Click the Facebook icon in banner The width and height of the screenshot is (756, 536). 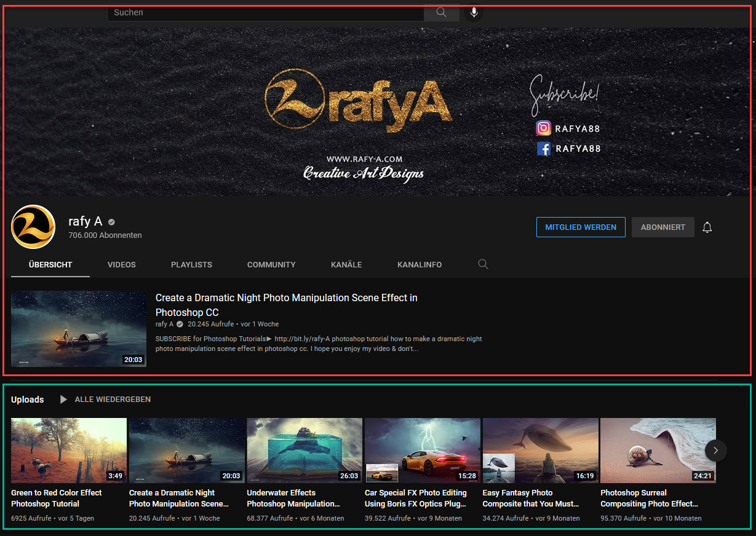(x=543, y=148)
